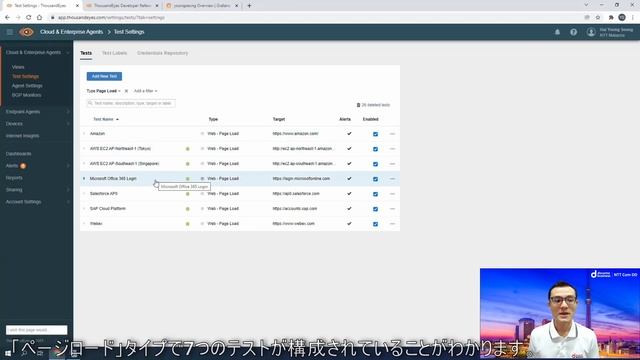Toggle Enabled for Webex test
Screen dimensions: 640x360
click(376, 224)
